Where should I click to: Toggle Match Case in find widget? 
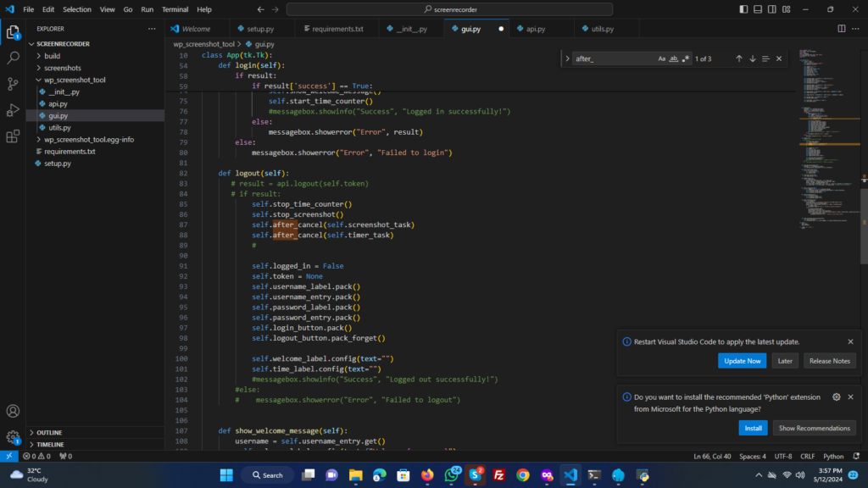click(662, 58)
